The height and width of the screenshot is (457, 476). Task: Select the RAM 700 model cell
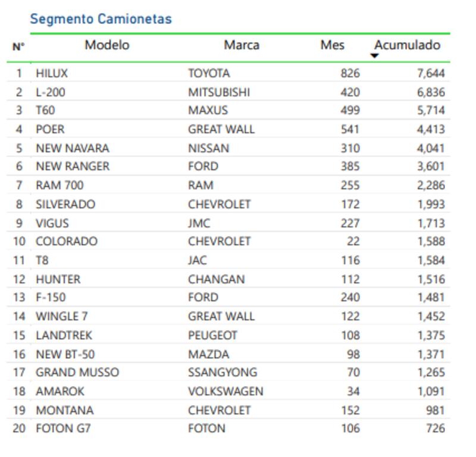[59, 185]
